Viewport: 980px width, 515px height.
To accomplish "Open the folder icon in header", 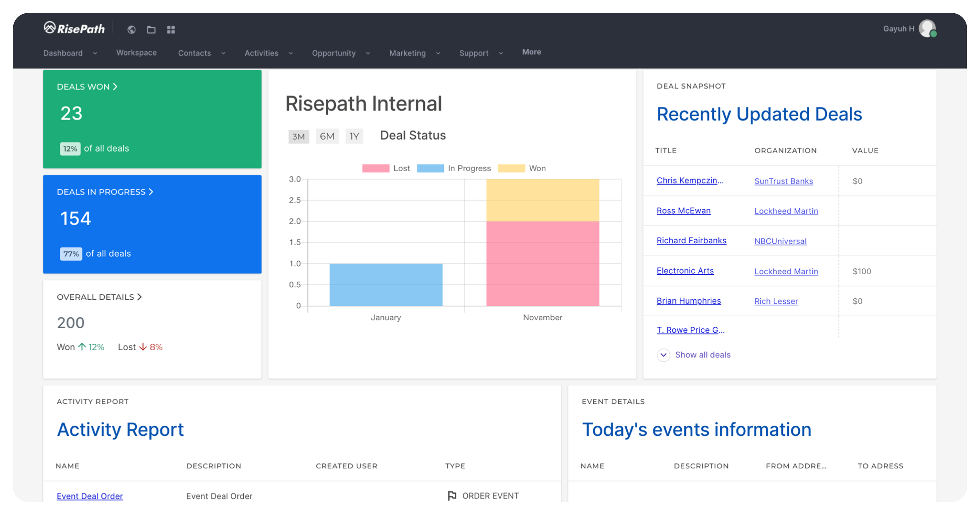I will (151, 30).
